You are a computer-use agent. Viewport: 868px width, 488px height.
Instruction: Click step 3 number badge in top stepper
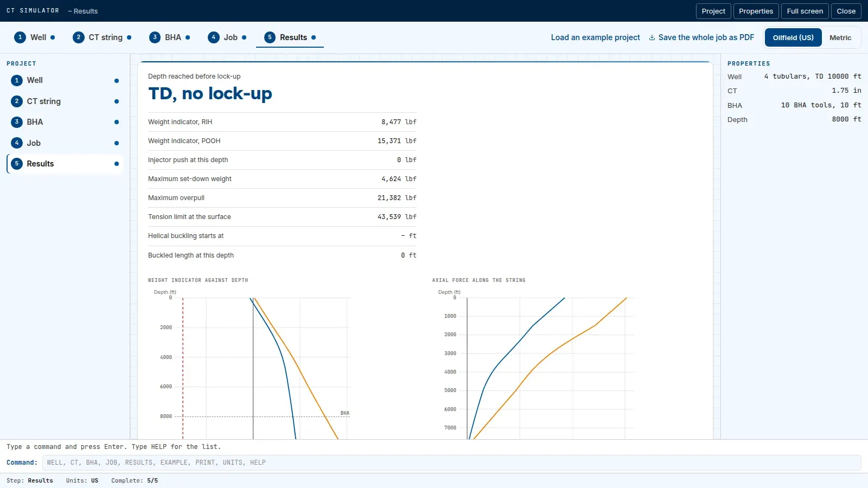[155, 37]
